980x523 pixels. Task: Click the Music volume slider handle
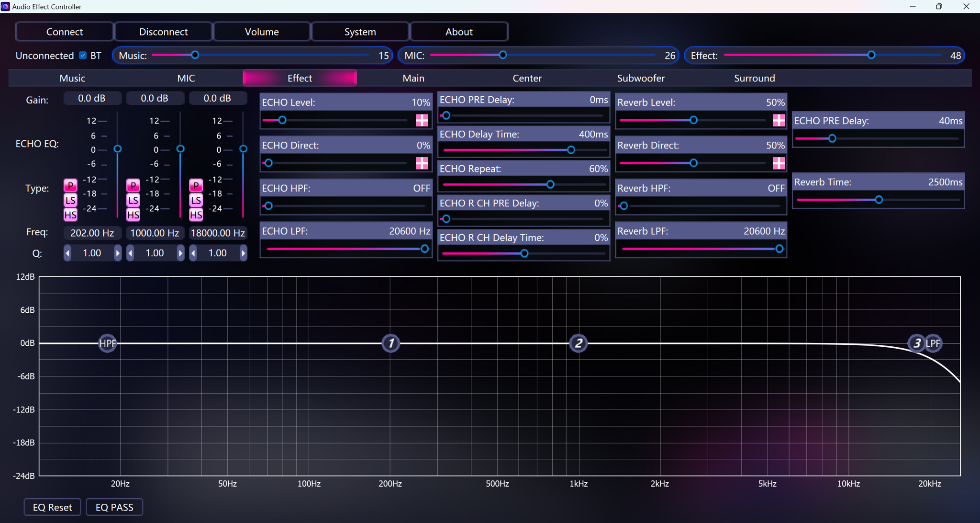pyautogui.click(x=195, y=55)
